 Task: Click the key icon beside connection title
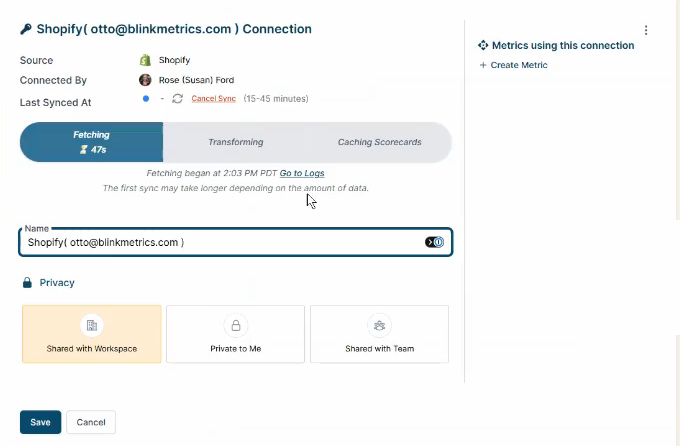[x=26, y=29]
